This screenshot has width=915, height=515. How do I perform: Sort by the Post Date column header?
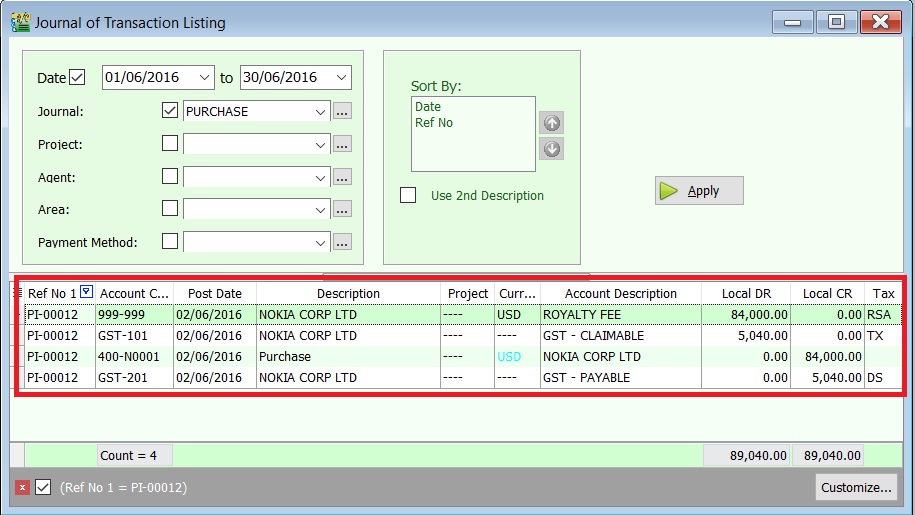pyautogui.click(x=215, y=293)
